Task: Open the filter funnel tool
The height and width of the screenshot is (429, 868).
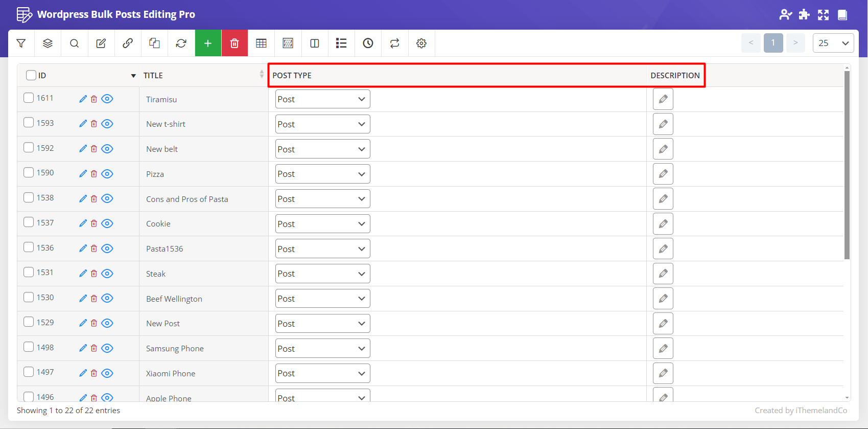Action: (x=21, y=43)
